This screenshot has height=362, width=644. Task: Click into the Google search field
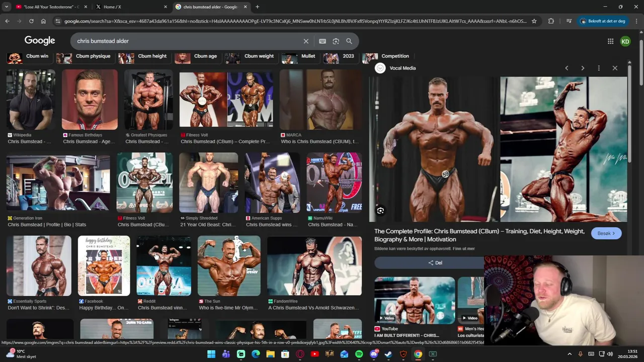click(x=186, y=41)
